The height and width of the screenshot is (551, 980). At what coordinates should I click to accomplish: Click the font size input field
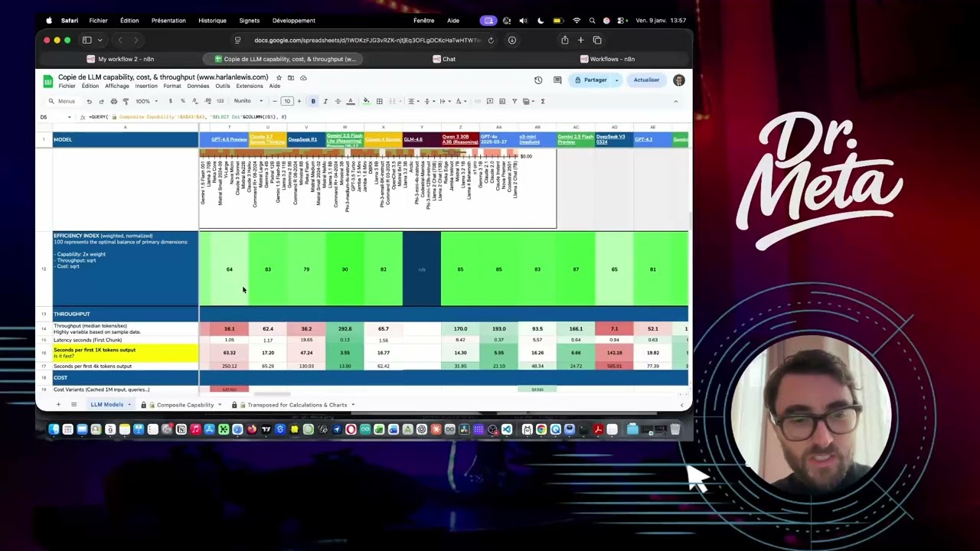click(x=287, y=101)
